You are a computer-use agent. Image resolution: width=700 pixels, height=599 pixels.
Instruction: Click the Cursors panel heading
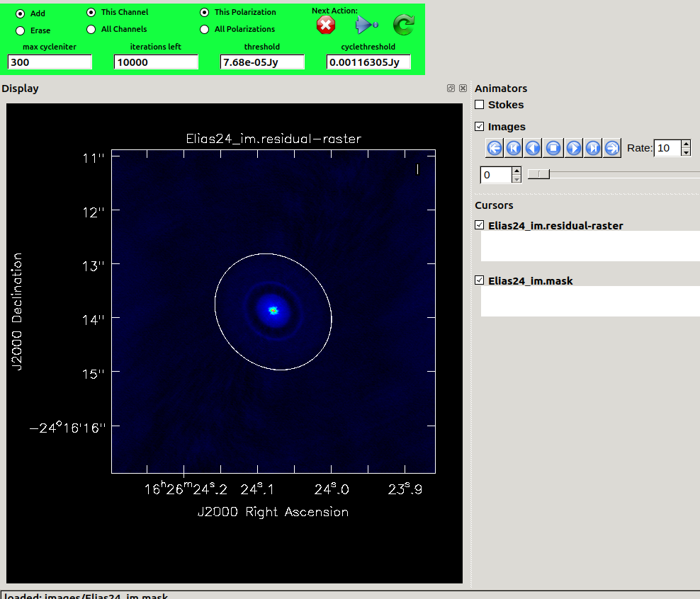(x=494, y=205)
